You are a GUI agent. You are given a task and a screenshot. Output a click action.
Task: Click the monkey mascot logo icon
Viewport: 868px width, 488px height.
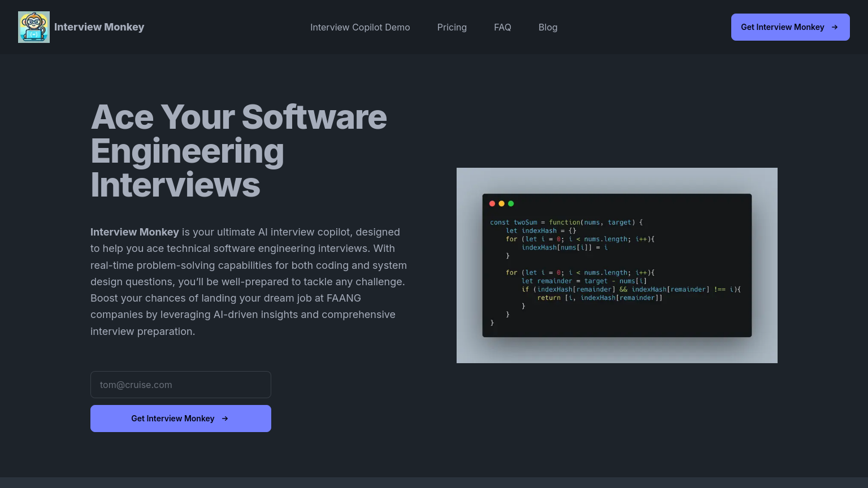pyautogui.click(x=34, y=27)
